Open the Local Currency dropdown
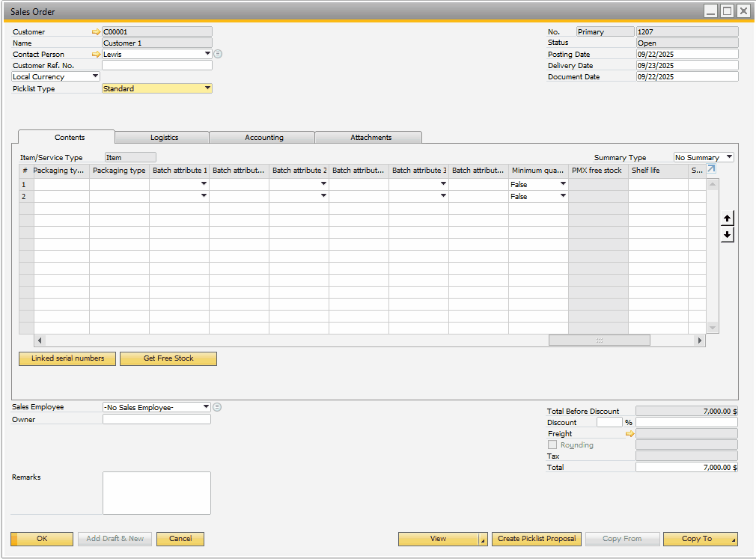756x559 pixels. (95, 76)
